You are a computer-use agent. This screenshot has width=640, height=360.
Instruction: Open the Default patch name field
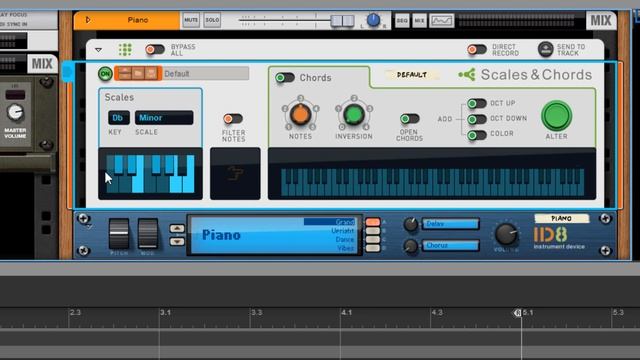click(206, 74)
